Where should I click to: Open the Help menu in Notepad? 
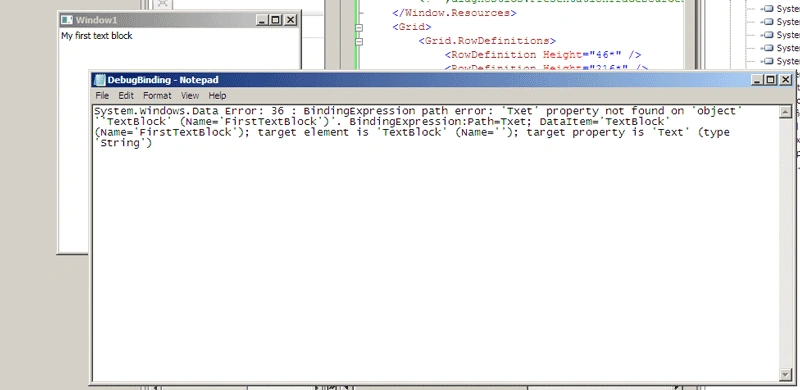(217, 95)
